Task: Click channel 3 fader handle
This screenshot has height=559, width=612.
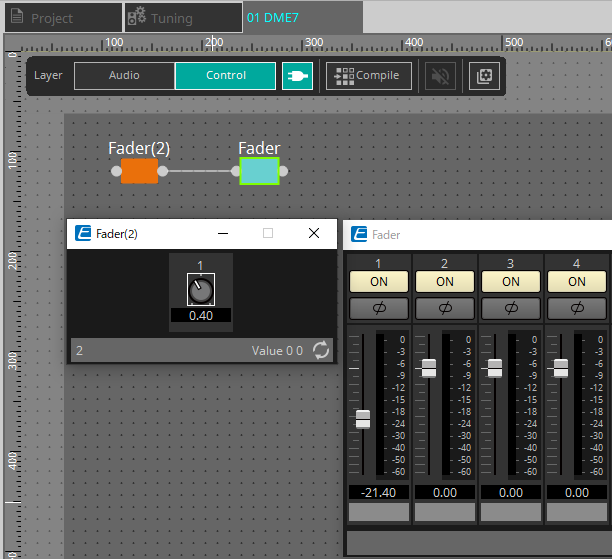Action: (x=495, y=368)
